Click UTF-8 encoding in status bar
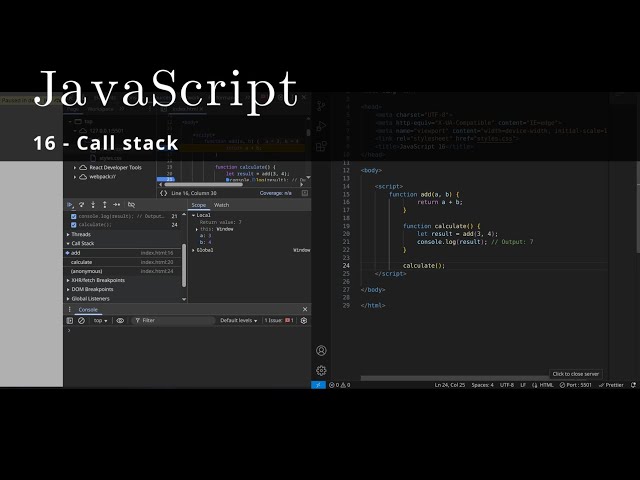The width and height of the screenshot is (640, 480). click(x=507, y=385)
